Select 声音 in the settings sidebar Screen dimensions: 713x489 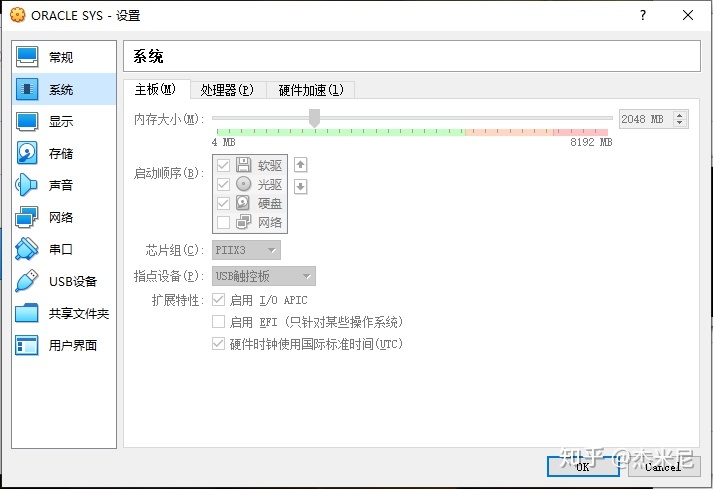pyautogui.click(x=64, y=185)
